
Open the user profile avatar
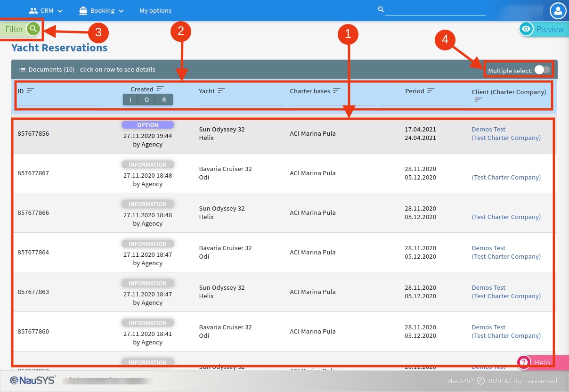(558, 11)
